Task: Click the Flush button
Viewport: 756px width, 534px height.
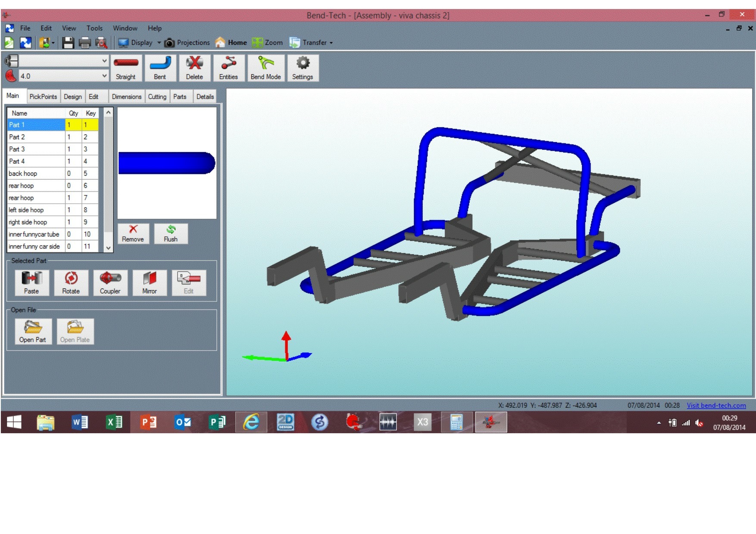Action: [171, 234]
